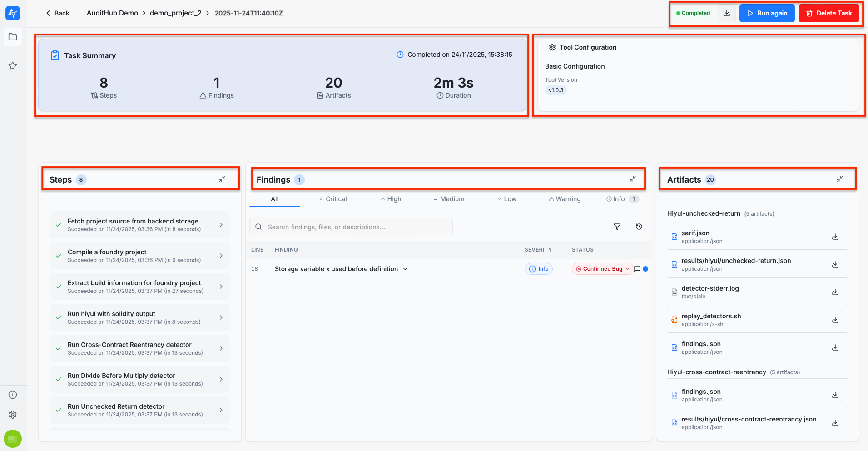Click the favorites star icon in sidebar
The image size is (868, 451).
point(13,66)
